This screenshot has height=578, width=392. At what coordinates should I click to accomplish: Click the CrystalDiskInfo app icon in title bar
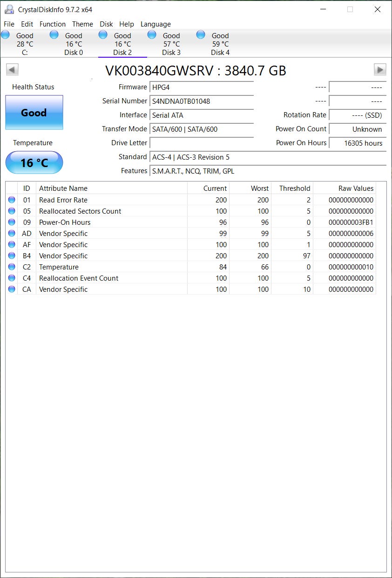(9, 9)
